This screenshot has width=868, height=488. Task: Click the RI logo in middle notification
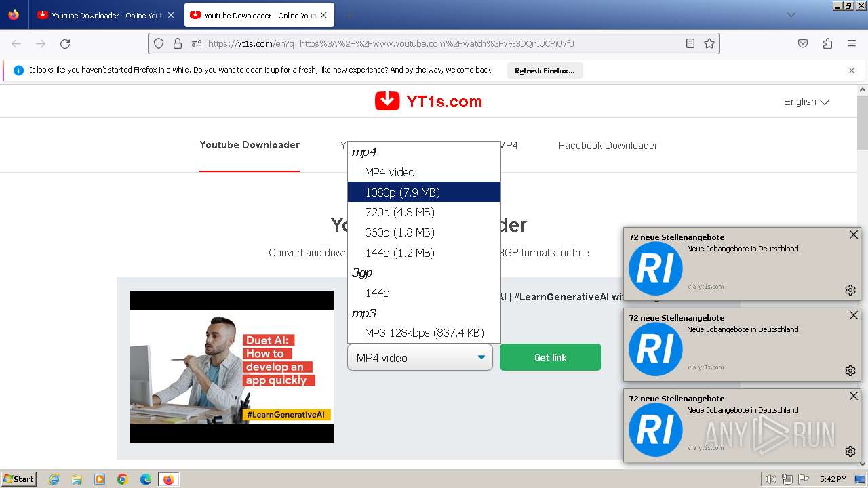[x=655, y=349]
